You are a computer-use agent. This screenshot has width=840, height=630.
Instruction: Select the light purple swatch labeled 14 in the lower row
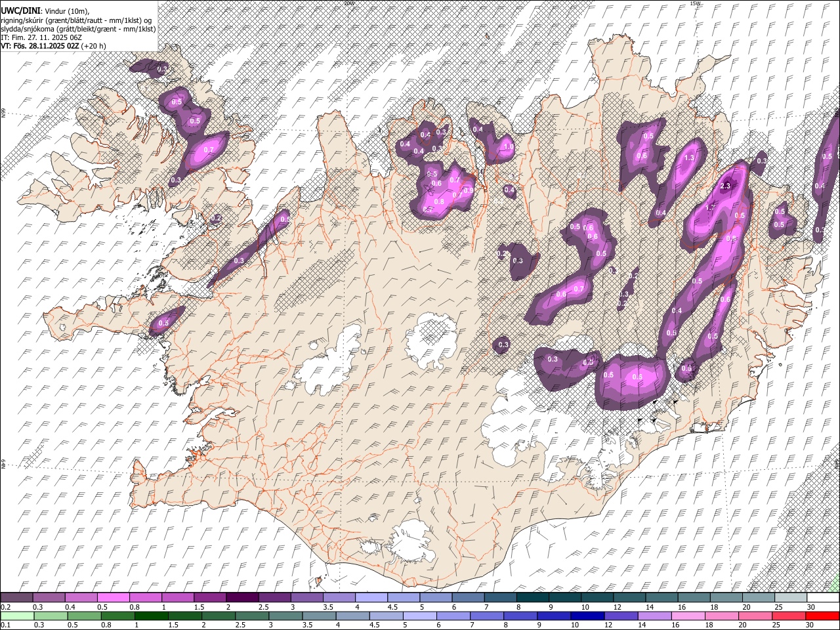coord(654,616)
